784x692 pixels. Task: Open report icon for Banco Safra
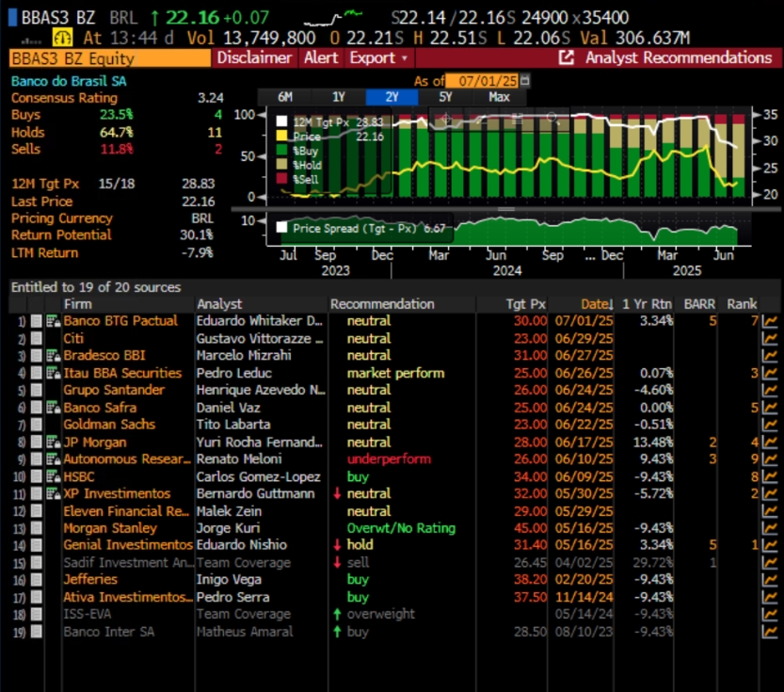[x=53, y=408]
